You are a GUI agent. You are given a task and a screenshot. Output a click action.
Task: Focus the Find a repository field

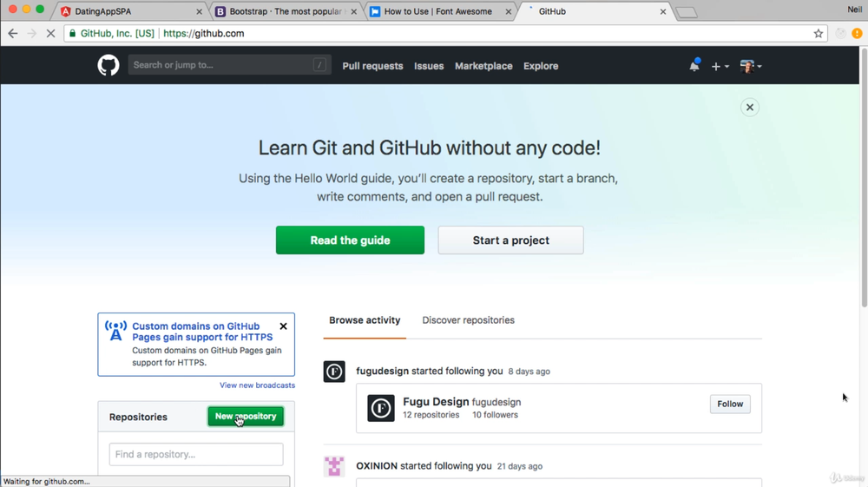click(x=196, y=454)
